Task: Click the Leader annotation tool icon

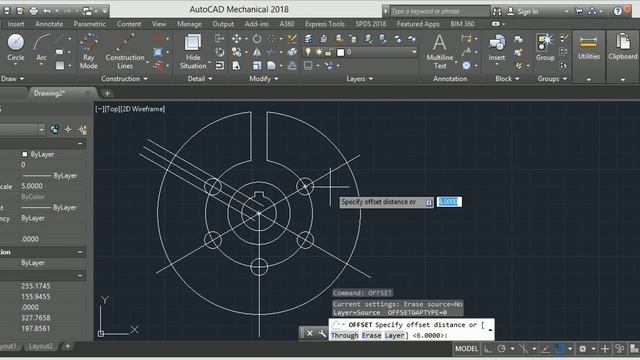Action: 466,52
